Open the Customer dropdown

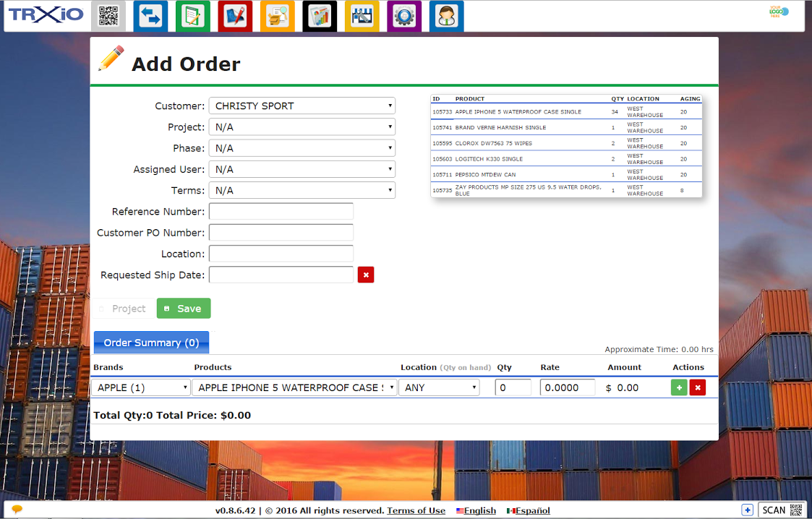pyautogui.click(x=302, y=105)
